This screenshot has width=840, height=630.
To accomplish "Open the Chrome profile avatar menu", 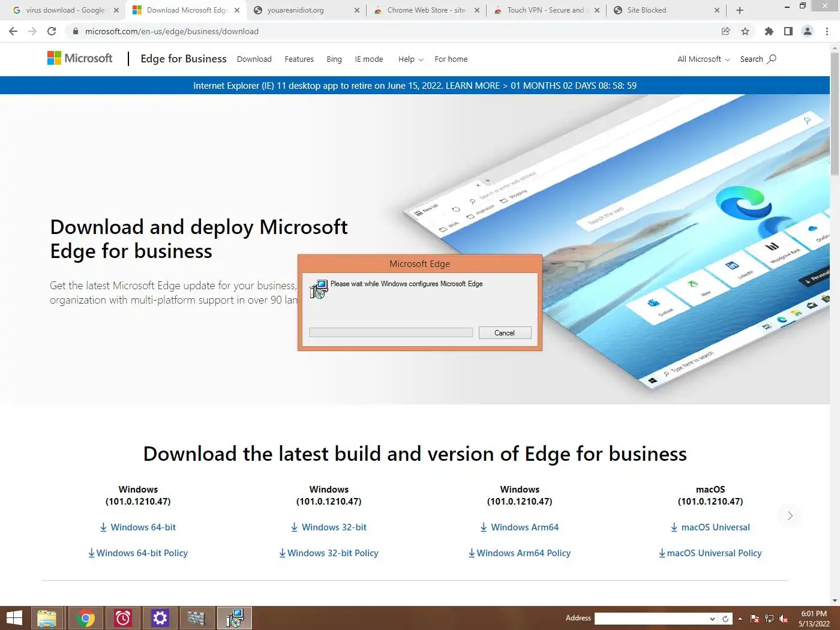I will [x=808, y=31].
